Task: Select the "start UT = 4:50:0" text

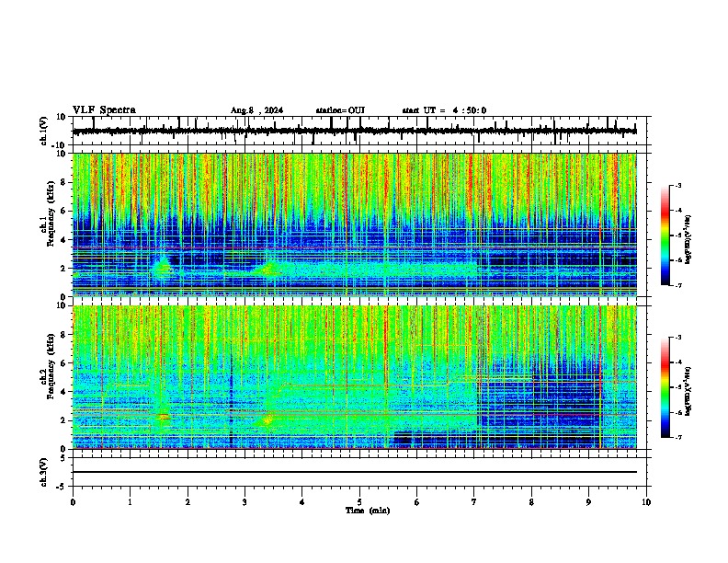Action: pos(444,110)
